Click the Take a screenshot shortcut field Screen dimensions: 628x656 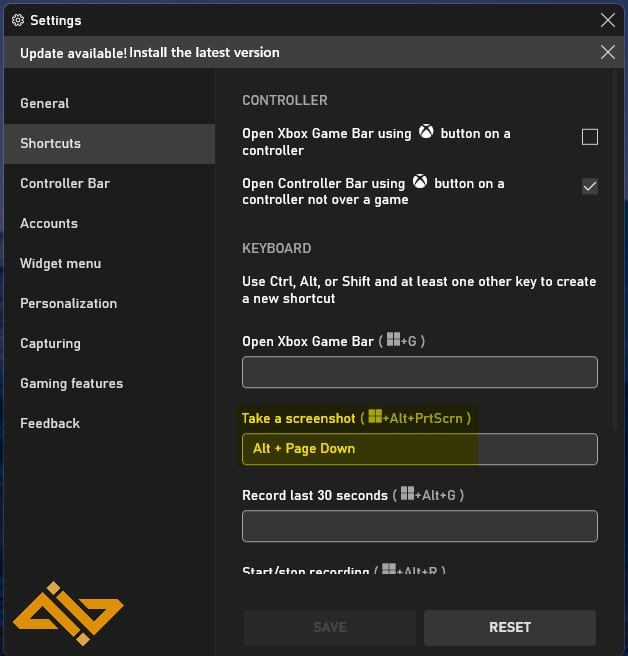tap(420, 449)
